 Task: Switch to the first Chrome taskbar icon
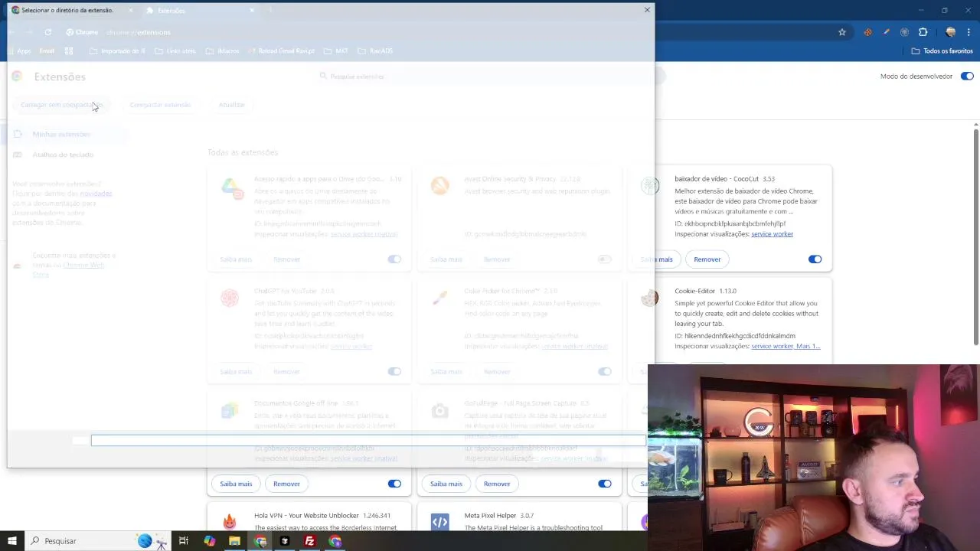(x=260, y=541)
